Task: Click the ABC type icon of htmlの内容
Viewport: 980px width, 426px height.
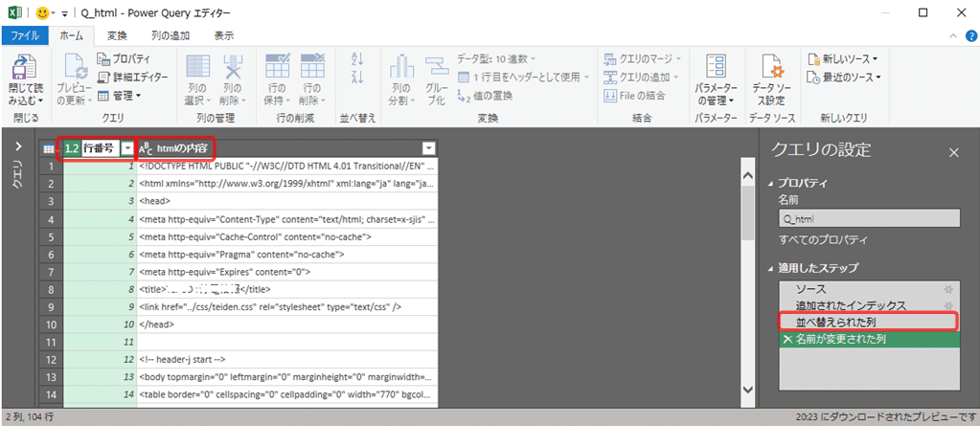Action: tap(146, 148)
